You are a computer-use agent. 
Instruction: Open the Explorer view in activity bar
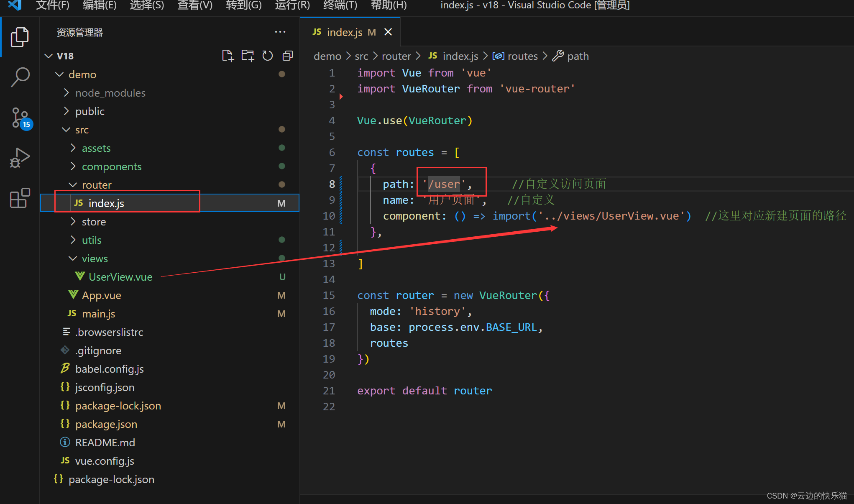(20, 38)
